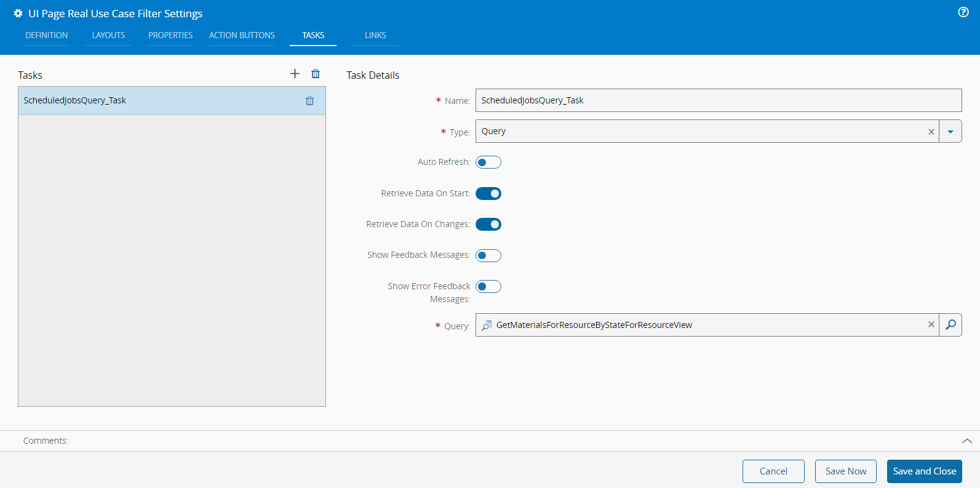The width and height of the screenshot is (980, 488).
Task: Click the Save and Close button
Action: [x=924, y=471]
